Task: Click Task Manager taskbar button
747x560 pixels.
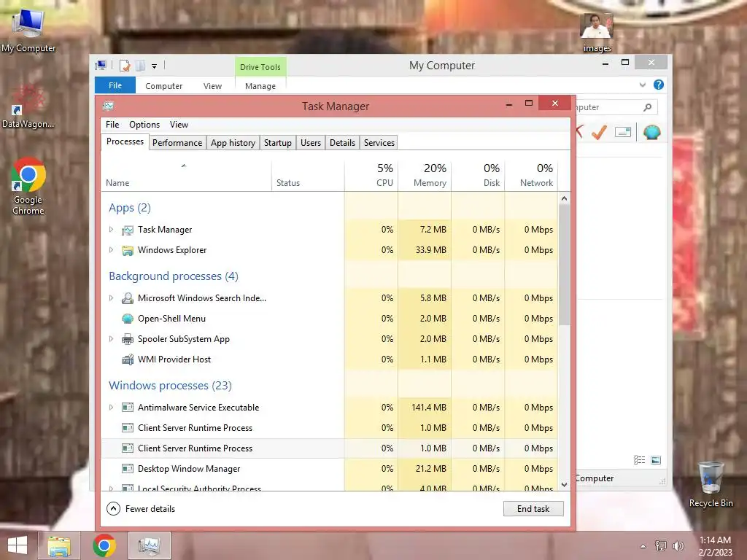Action: (x=149, y=545)
